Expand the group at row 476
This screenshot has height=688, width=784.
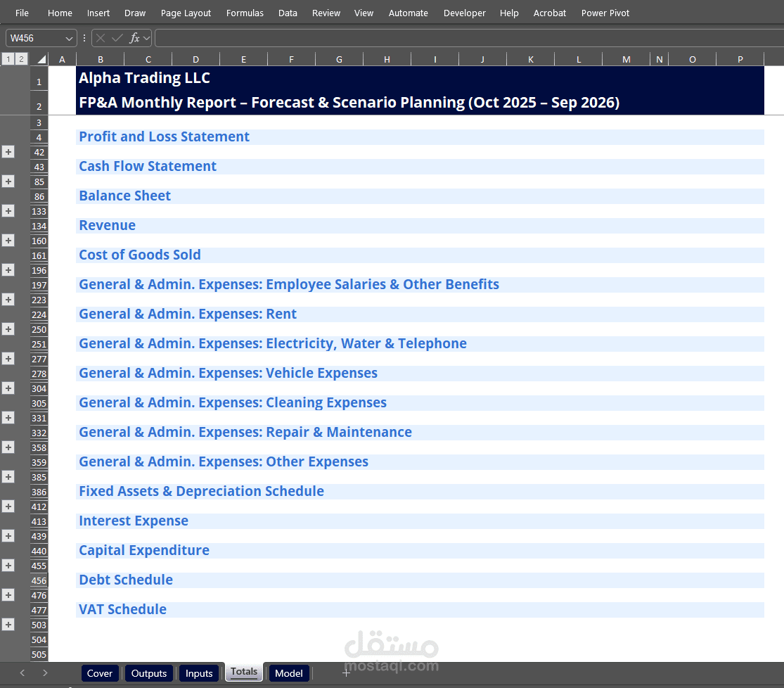coord(8,594)
